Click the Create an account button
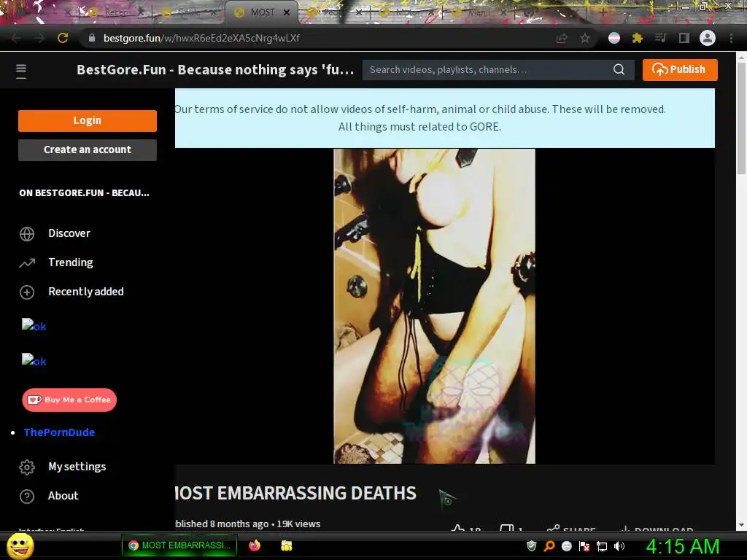Screen dimensions: 747x560 click(88, 149)
